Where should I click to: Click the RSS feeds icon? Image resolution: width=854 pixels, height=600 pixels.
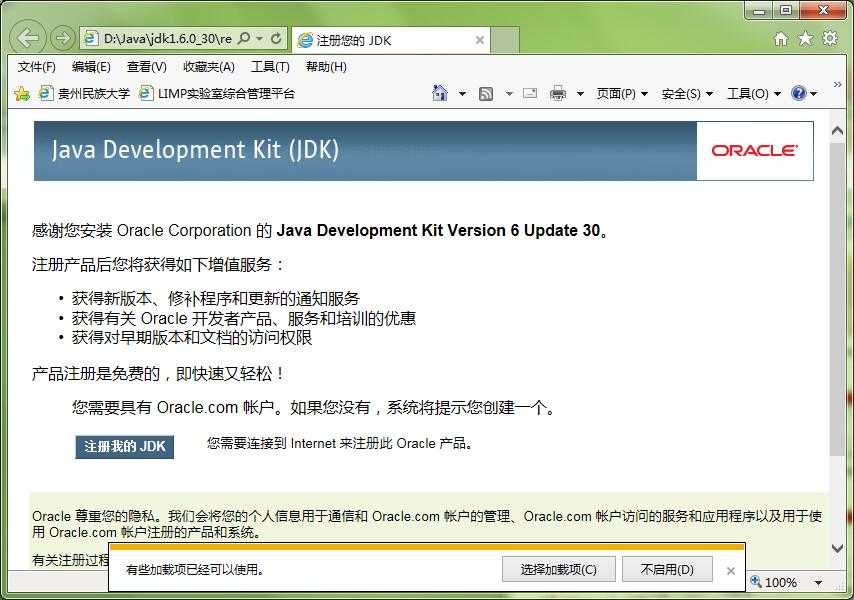click(486, 93)
